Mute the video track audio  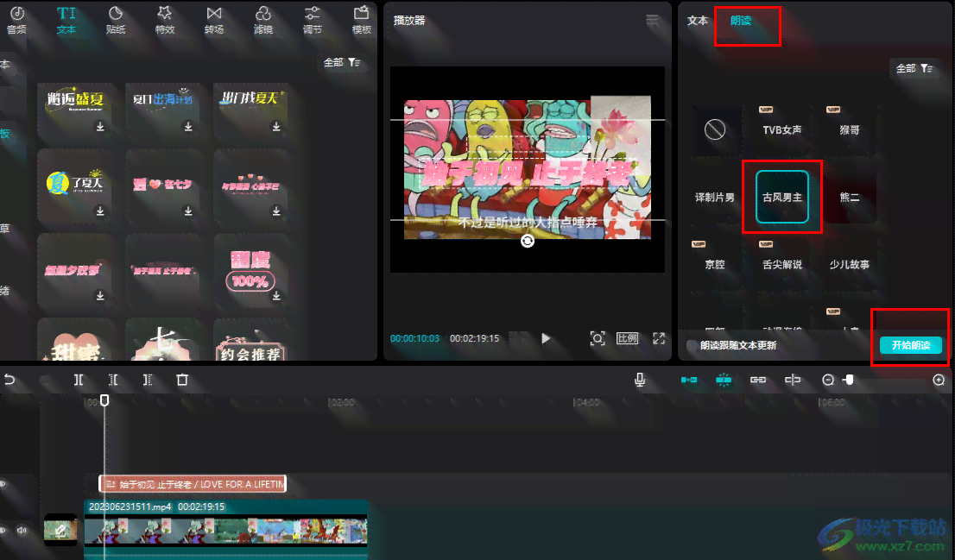tap(22, 530)
